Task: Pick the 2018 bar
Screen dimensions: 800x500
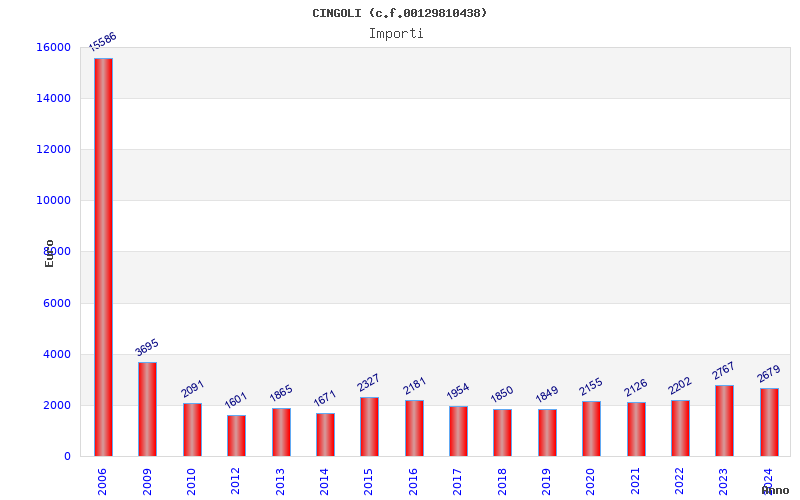Action: click(x=503, y=433)
